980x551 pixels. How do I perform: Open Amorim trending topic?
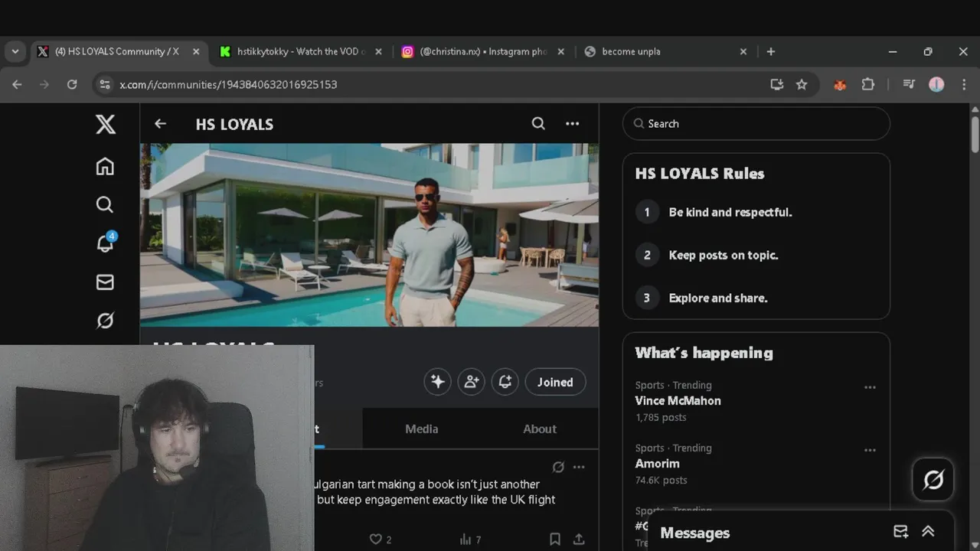[x=657, y=464]
